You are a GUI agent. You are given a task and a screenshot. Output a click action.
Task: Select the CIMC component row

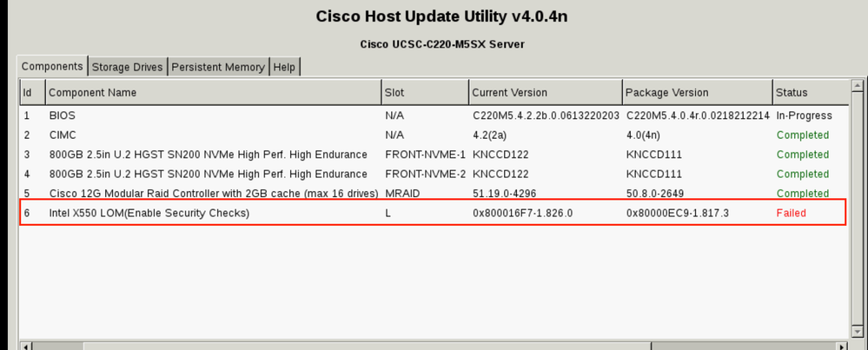(434, 135)
